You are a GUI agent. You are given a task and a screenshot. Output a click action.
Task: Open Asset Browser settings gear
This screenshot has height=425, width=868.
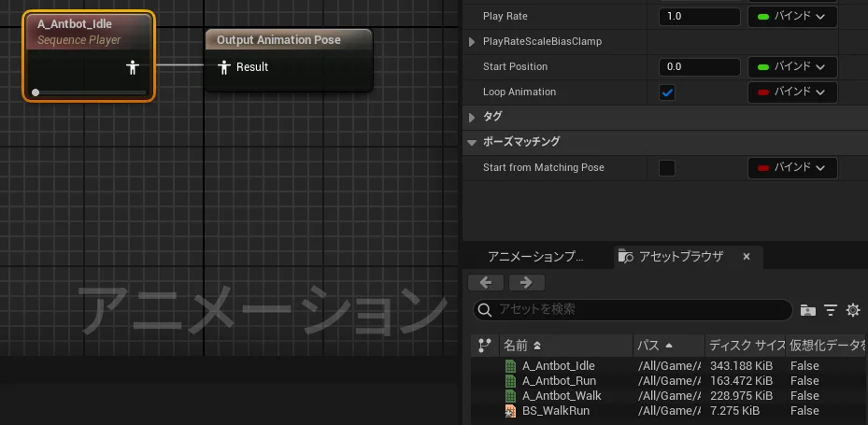click(x=852, y=309)
